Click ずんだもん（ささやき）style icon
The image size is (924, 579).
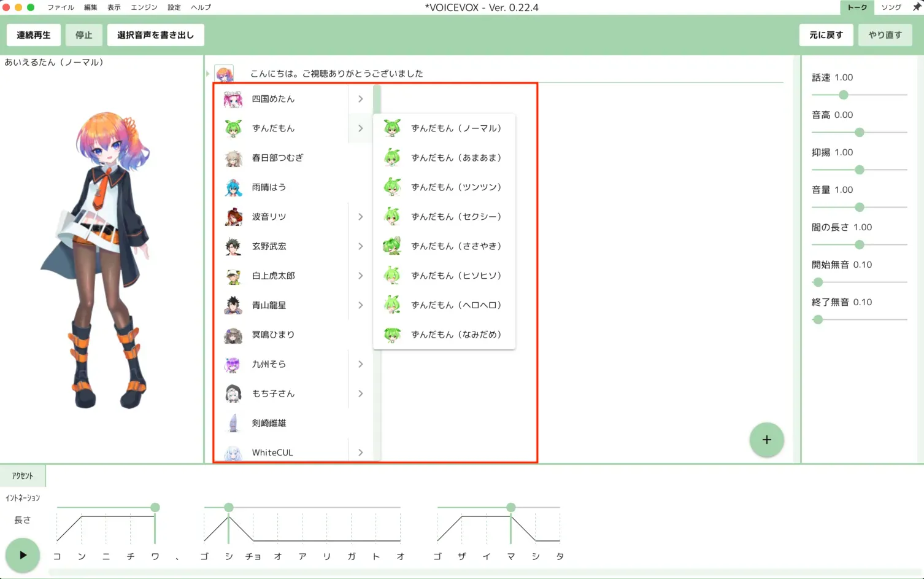click(x=392, y=246)
